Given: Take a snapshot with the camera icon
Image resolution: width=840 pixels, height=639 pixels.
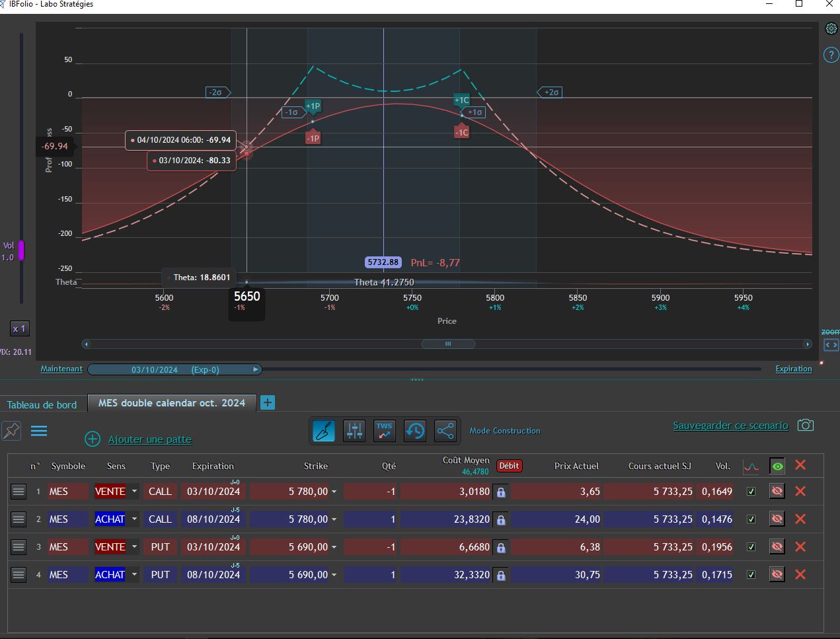Looking at the screenshot, I should click(805, 425).
